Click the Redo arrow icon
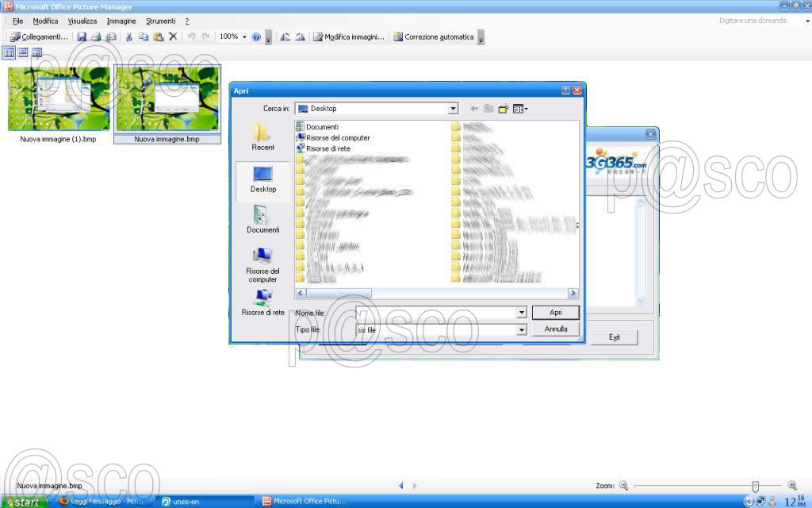Image resolution: width=812 pixels, height=508 pixels. point(205,37)
